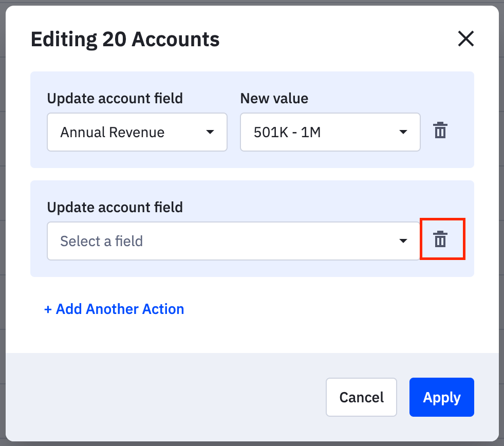
Task: Delete the Annual Revenue update action
Action: [440, 131]
